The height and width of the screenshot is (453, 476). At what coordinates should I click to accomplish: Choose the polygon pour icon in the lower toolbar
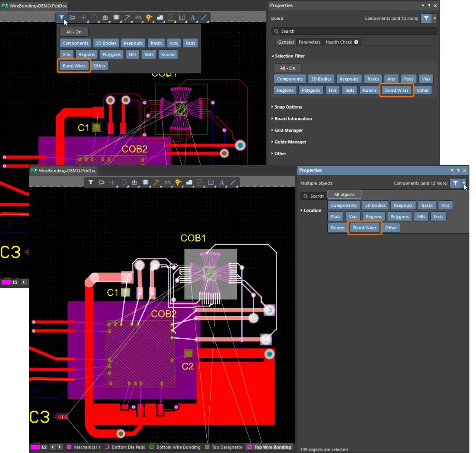click(x=189, y=182)
